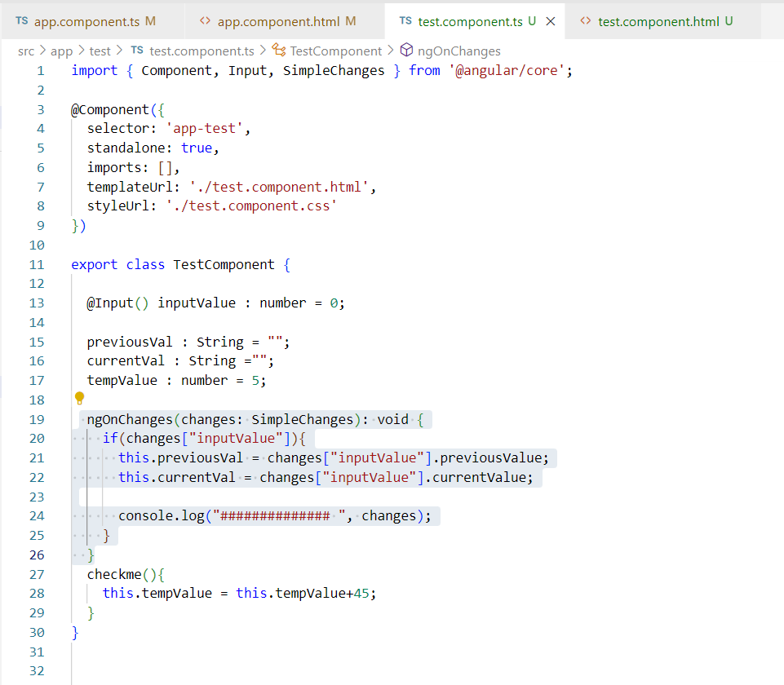The width and height of the screenshot is (784, 685).
Task: Expand the test folder breadcrumb
Action: (100, 51)
